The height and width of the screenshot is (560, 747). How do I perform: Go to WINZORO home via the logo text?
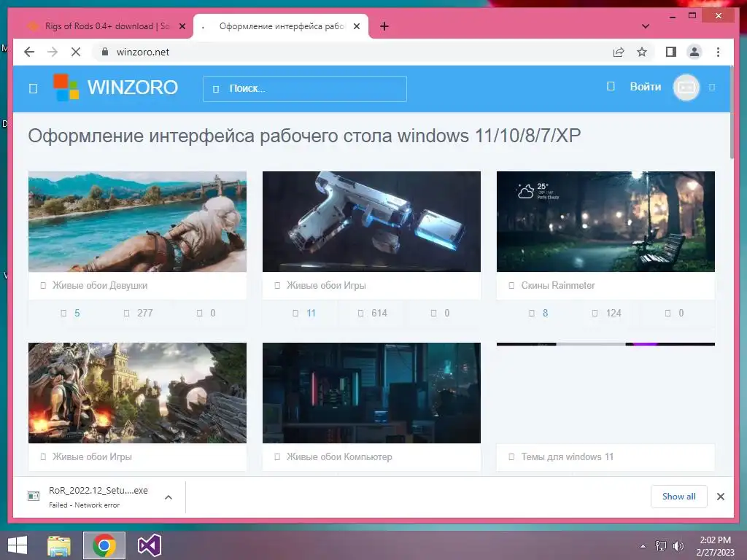[x=133, y=87]
